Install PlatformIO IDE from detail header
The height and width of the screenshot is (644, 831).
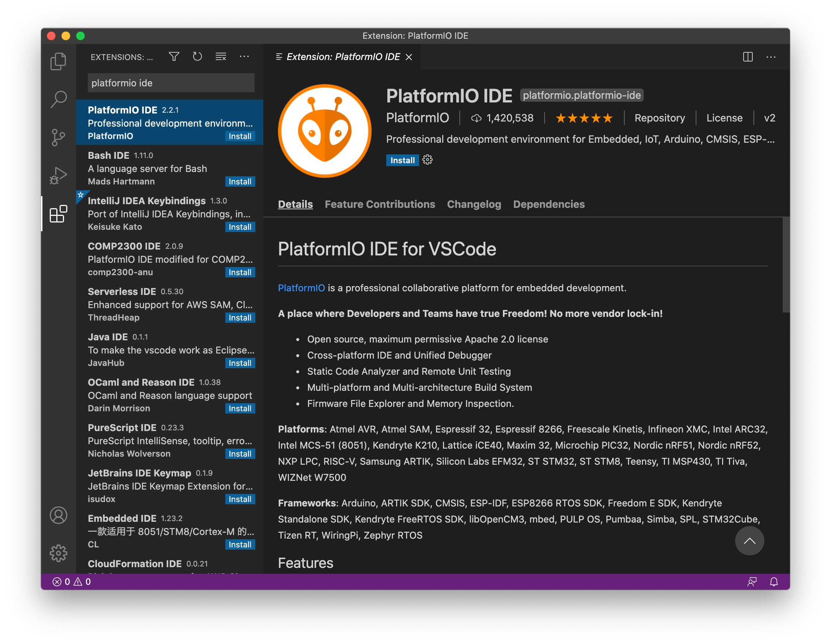[402, 160]
